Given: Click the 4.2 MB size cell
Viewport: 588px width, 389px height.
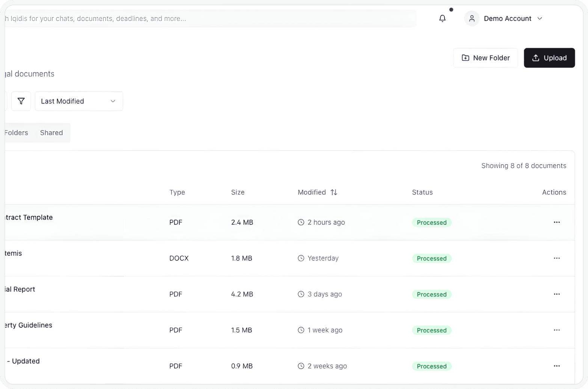Looking at the screenshot, I should tap(242, 294).
